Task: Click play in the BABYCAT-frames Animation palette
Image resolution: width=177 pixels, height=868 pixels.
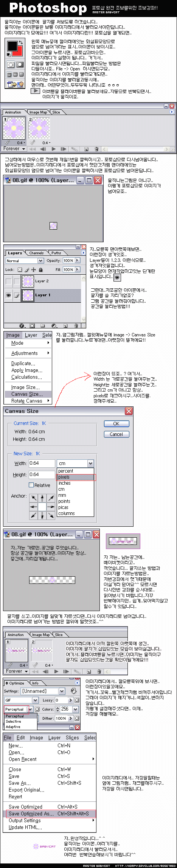Action: (x=56, y=671)
